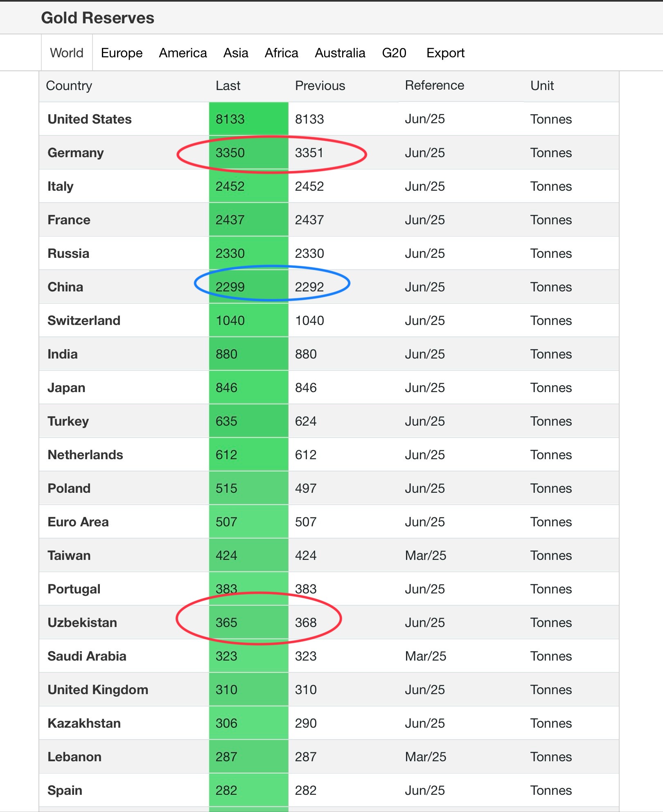The width and height of the screenshot is (663, 812).
Task: Click the Country column header
Action: point(69,86)
